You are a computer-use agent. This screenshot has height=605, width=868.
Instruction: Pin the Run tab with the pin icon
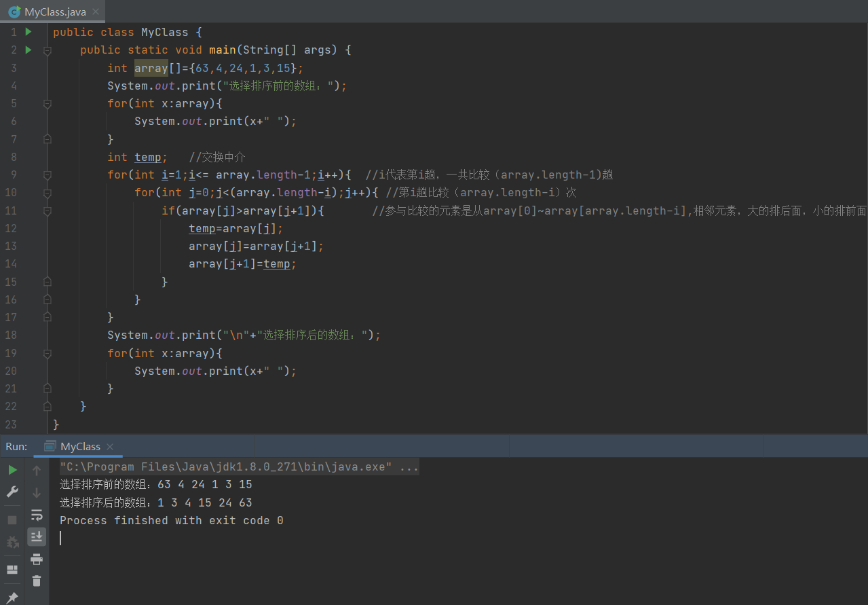coord(12,598)
